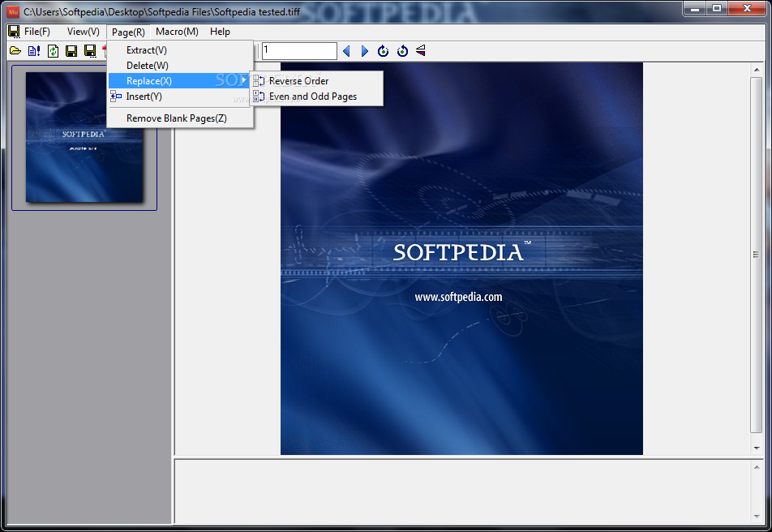Rotate page clockwise icon
772x532 pixels.
tap(383, 51)
